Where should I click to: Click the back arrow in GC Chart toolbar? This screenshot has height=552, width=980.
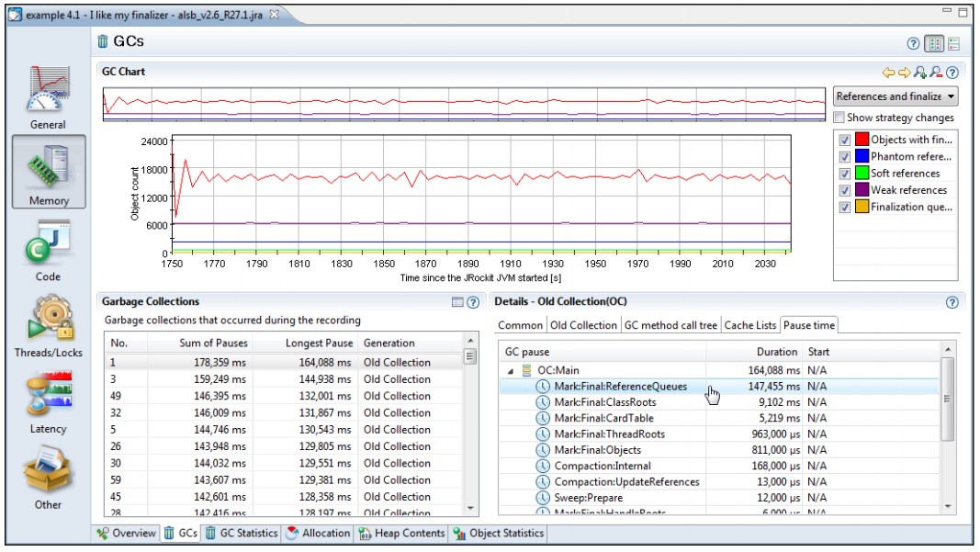click(888, 73)
